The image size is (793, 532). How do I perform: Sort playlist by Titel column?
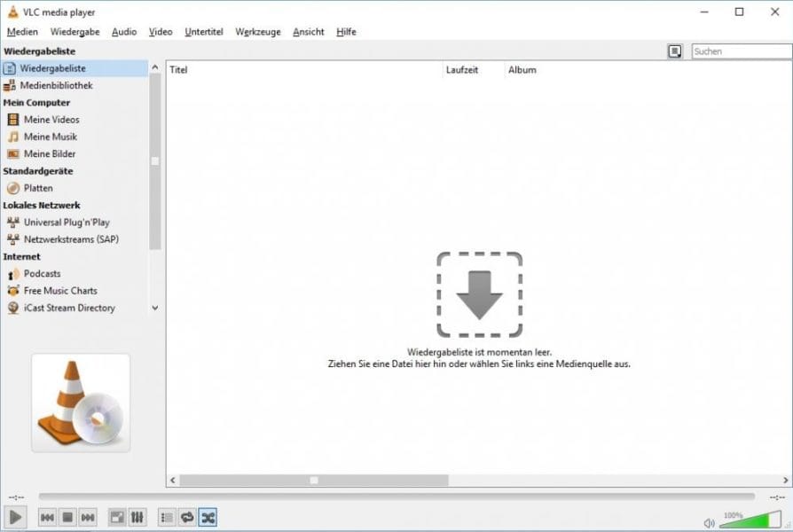(305, 70)
